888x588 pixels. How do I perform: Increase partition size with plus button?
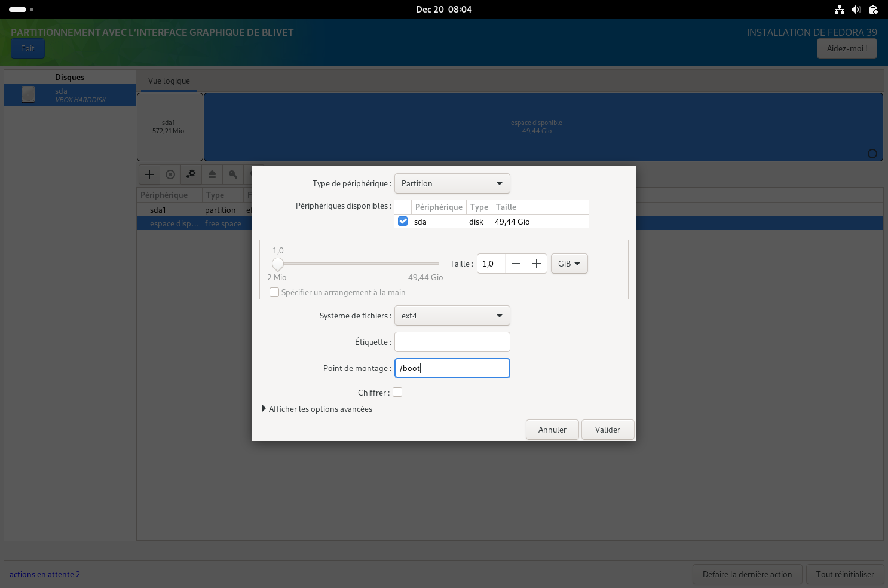click(x=537, y=264)
